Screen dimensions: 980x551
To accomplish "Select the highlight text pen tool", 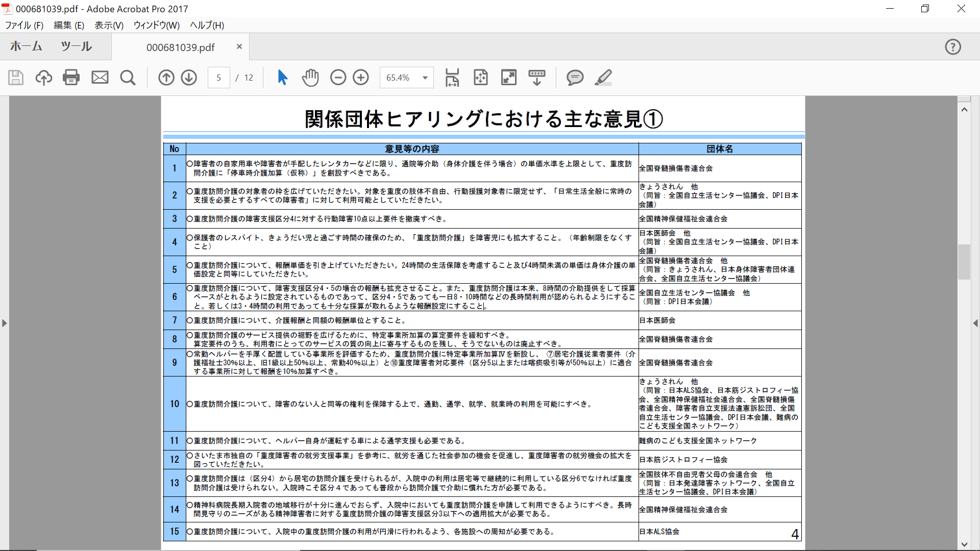I will (x=603, y=78).
